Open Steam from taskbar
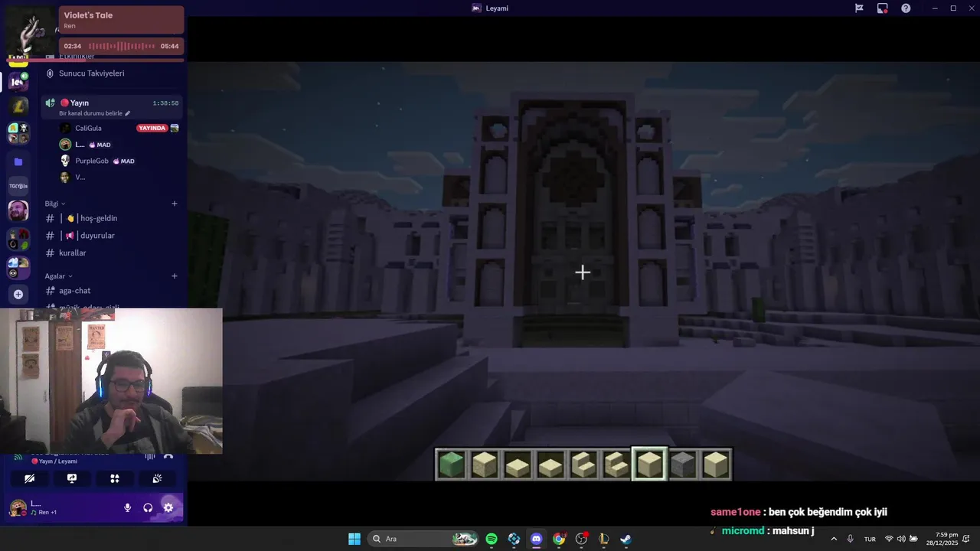The height and width of the screenshot is (551, 980). 626,539
